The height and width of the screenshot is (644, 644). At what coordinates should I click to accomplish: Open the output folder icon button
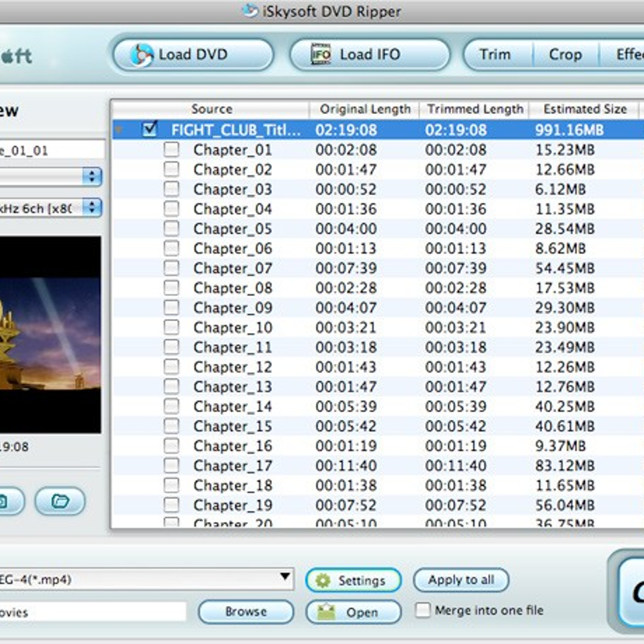pos(60,501)
